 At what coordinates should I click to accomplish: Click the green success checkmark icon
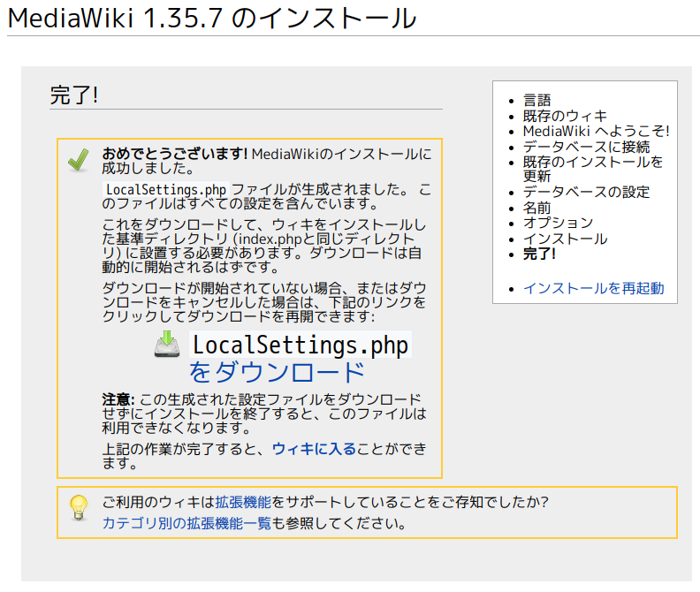(79, 160)
